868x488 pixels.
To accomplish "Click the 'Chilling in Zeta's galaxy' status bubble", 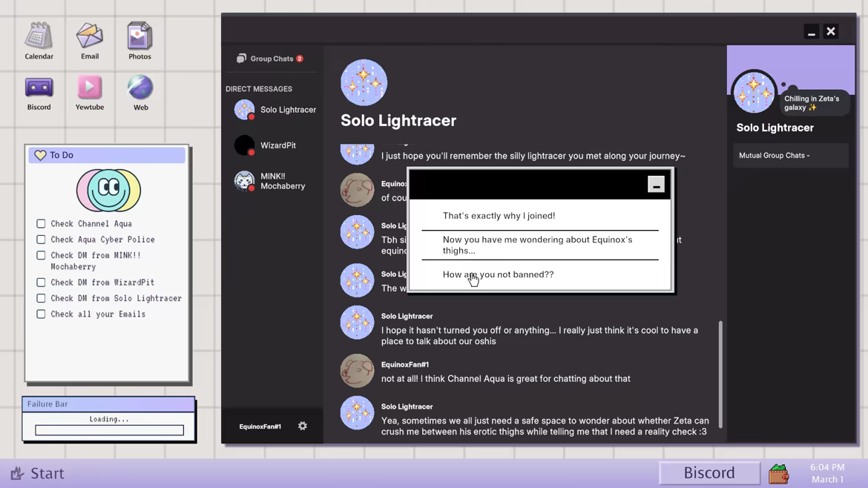I will [814, 103].
